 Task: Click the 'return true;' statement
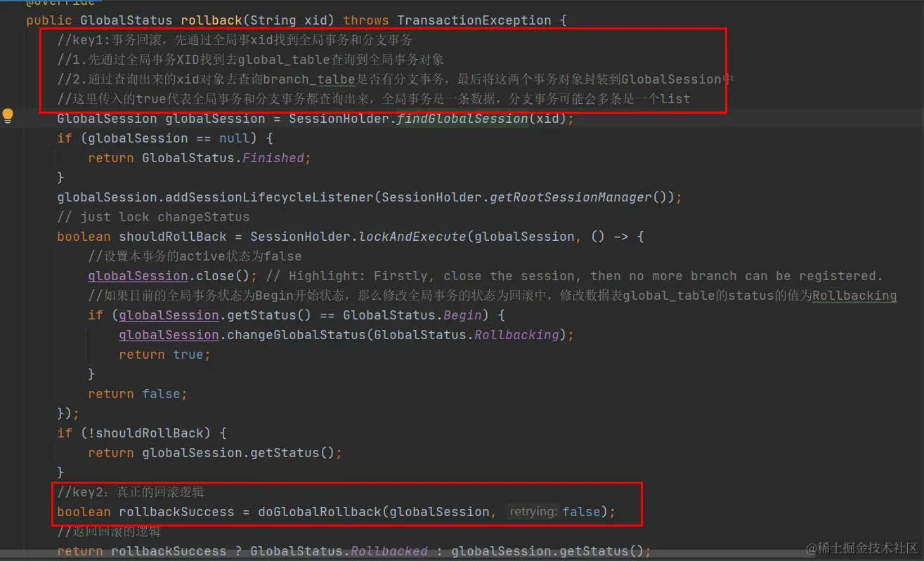[x=165, y=355]
